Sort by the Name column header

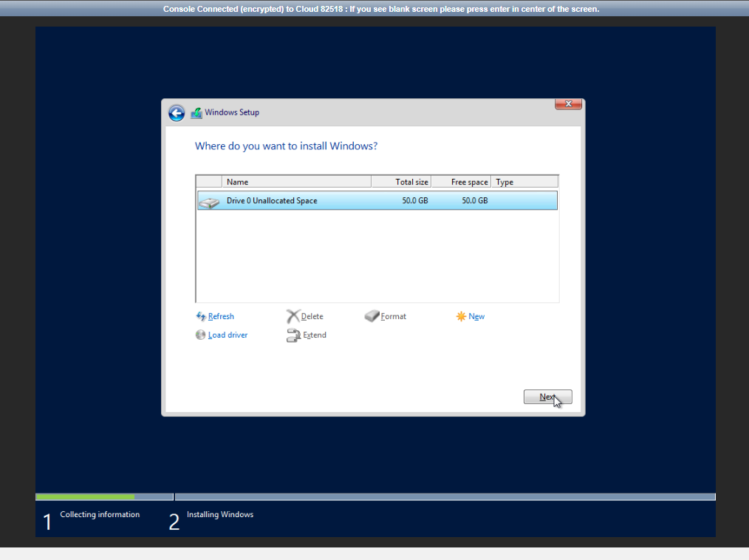pos(297,182)
